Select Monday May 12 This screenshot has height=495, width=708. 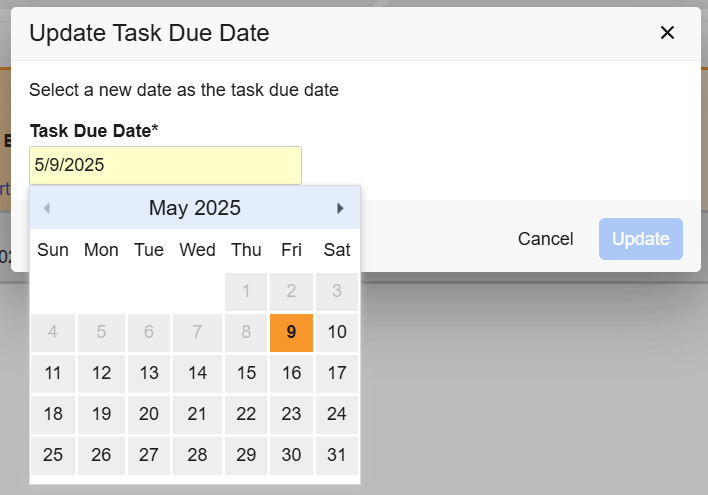pyautogui.click(x=101, y=373)
